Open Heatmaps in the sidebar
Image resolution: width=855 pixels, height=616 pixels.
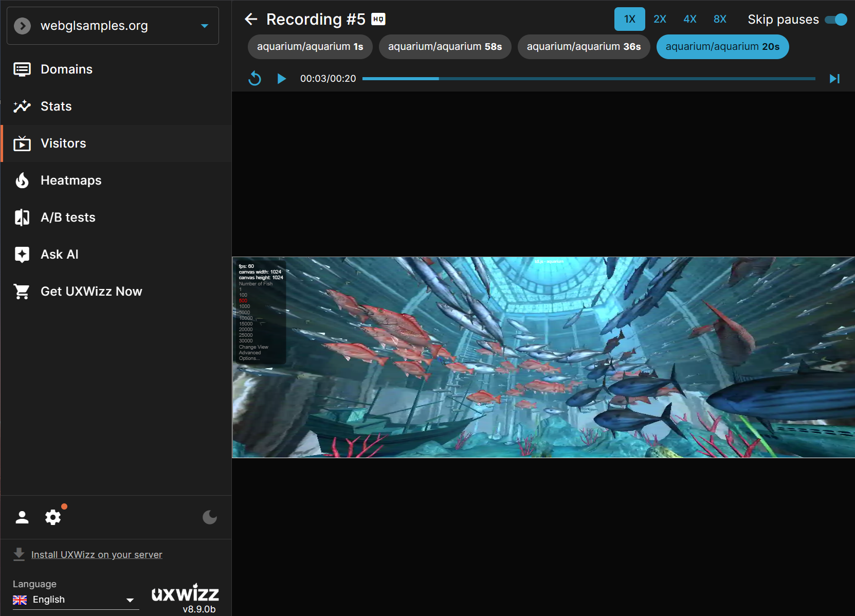click(x=71, y=180)
